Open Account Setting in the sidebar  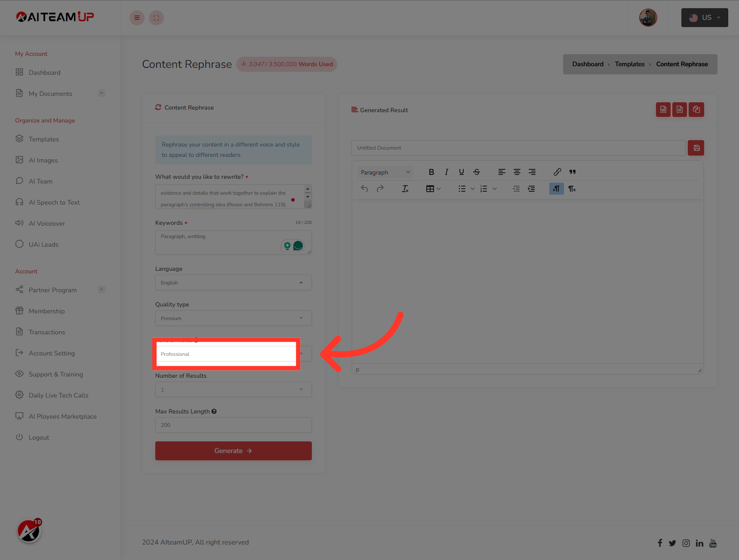click(52, 353)
